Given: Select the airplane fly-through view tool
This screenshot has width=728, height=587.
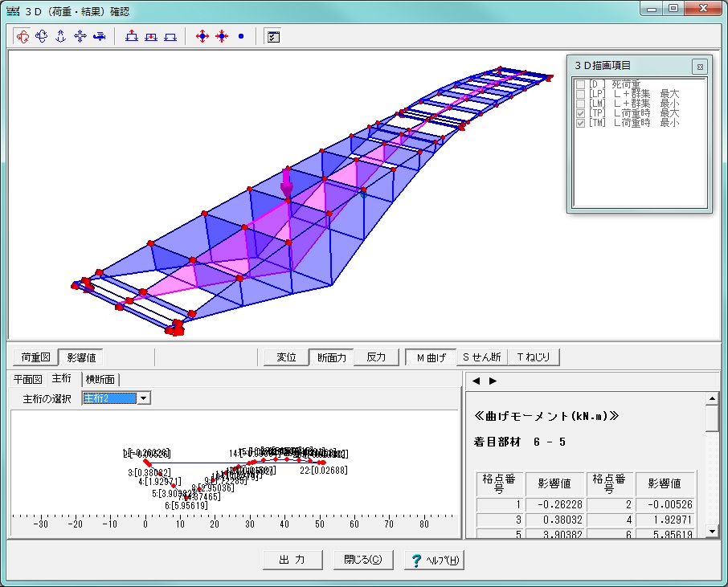Looking at the screenshot, I should (100, 36).
